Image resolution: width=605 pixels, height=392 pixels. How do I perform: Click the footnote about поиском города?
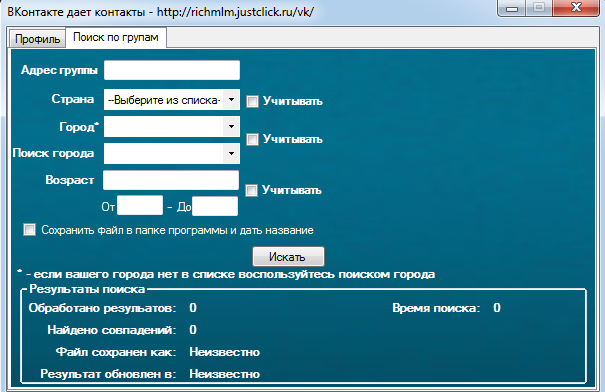[x=226, y=274]
